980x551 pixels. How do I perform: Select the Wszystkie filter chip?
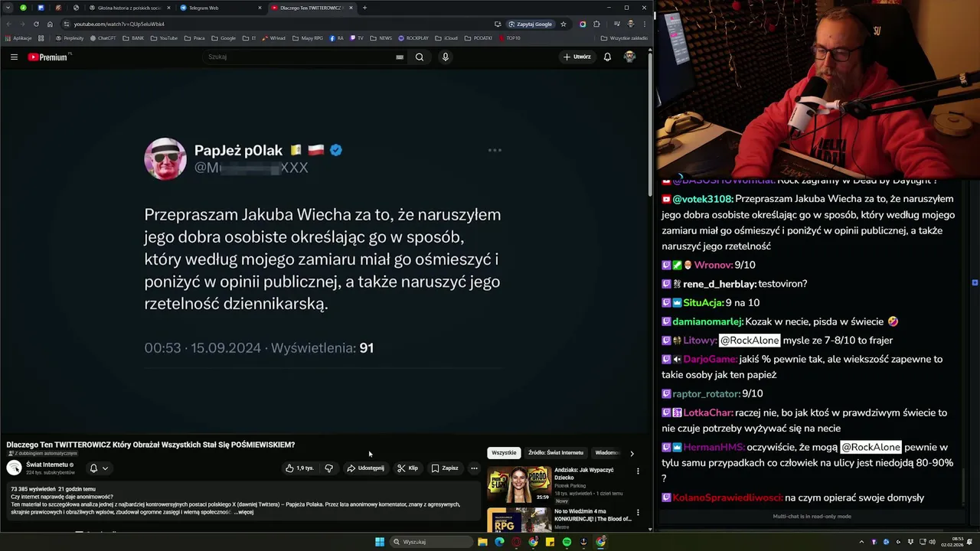coord(504,452)
